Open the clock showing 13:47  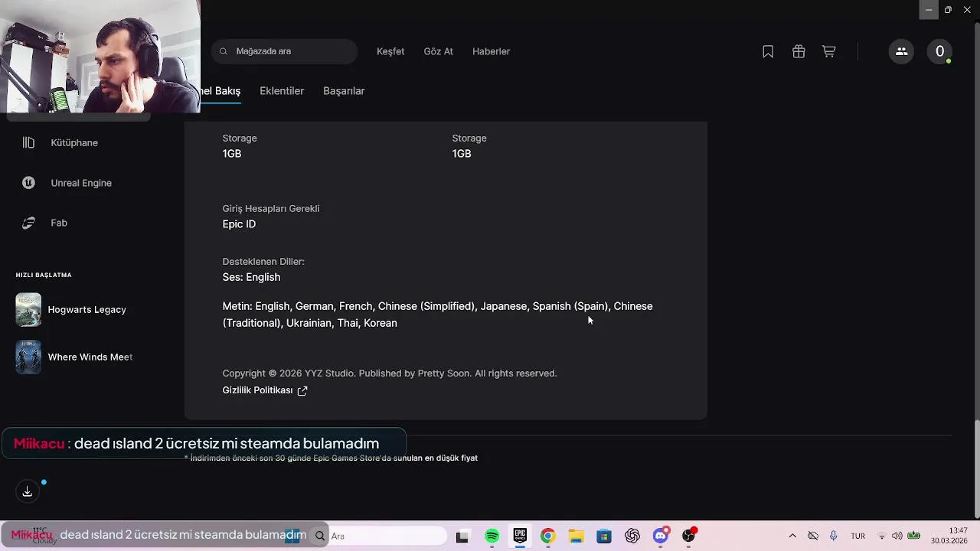[x=958, y=530]
